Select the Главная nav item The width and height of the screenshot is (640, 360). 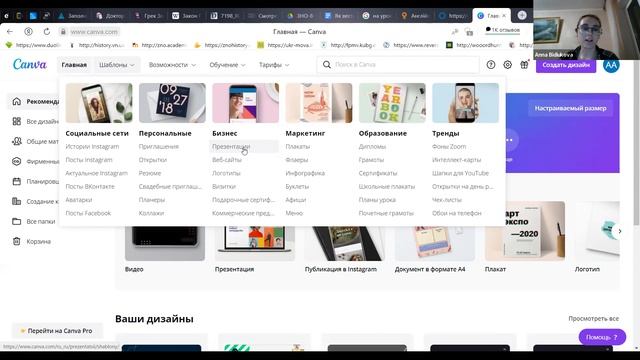pos(74,64)
